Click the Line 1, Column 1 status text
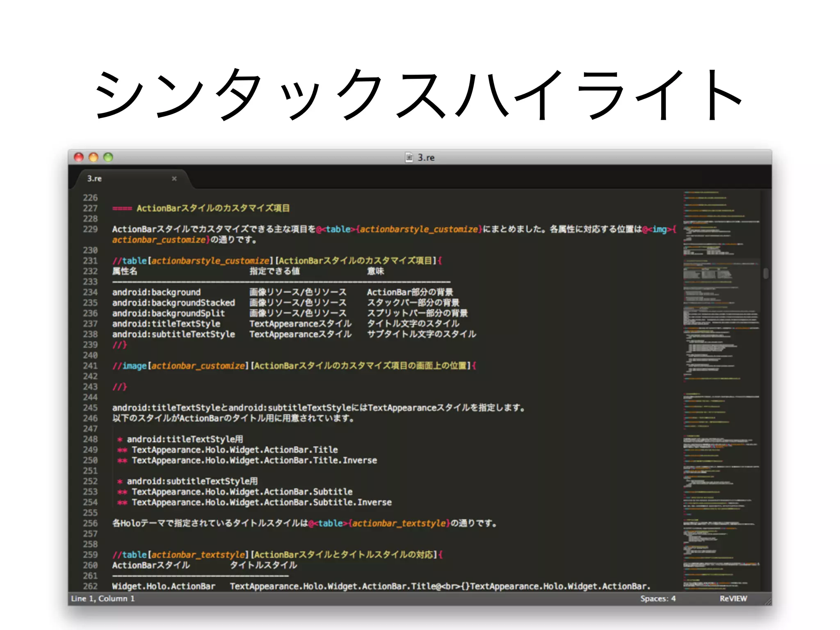This screenshot has height=630, width=840. tap(103, 598)
